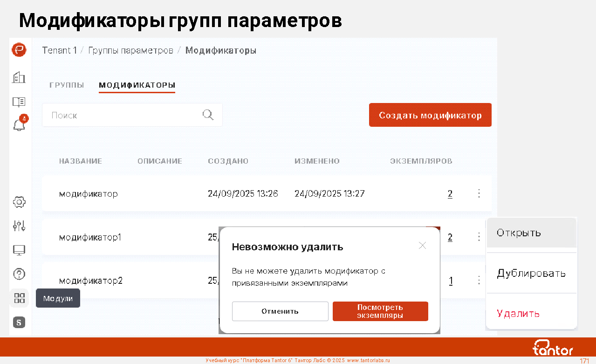Click the monitor icon in sidebar
The height and width of the screenshot is (364, 596).
(19, 250)
